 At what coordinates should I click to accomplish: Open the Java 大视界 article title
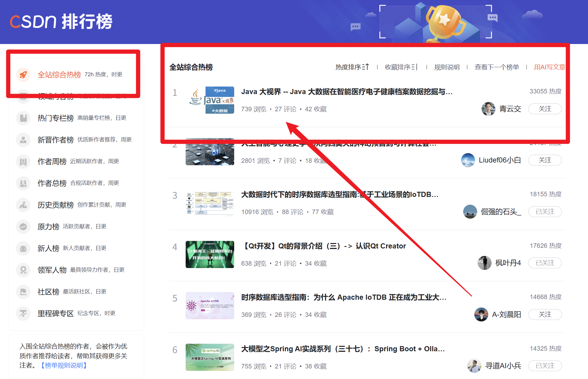[x=347, y=92]
